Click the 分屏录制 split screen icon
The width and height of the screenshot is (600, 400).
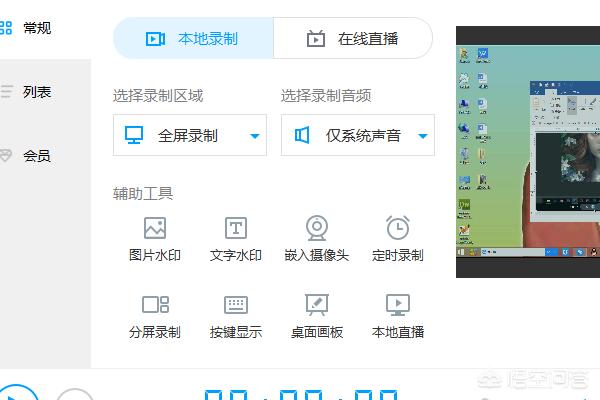coord(155,305)
